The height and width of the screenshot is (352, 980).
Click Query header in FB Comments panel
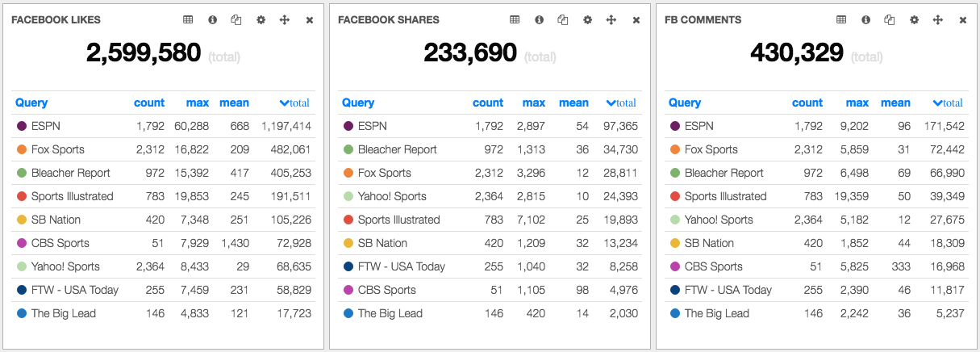point(685,103)
